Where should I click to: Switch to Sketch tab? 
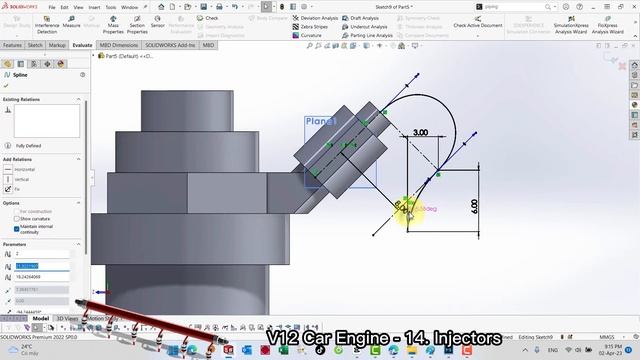pos(35,45)
